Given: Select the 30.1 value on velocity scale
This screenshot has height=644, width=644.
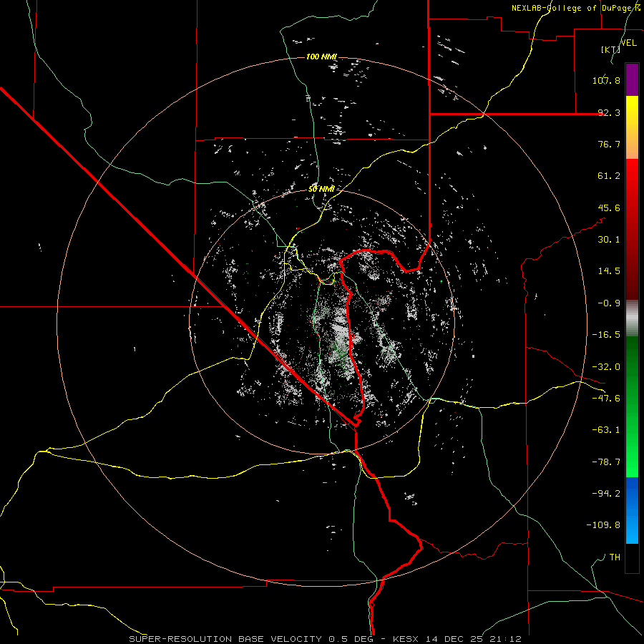Looking at the screenshot, I should 609,240.
